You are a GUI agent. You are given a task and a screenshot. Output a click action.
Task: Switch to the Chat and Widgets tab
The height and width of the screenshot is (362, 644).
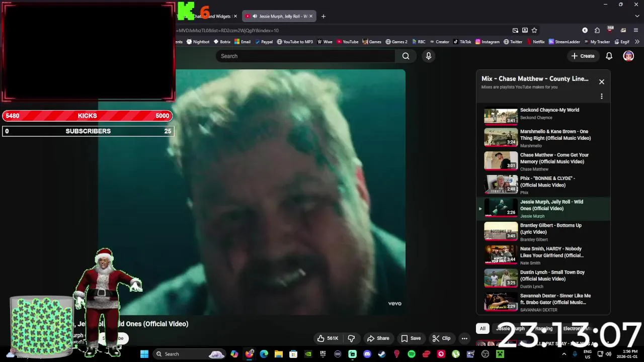[211, 16]
